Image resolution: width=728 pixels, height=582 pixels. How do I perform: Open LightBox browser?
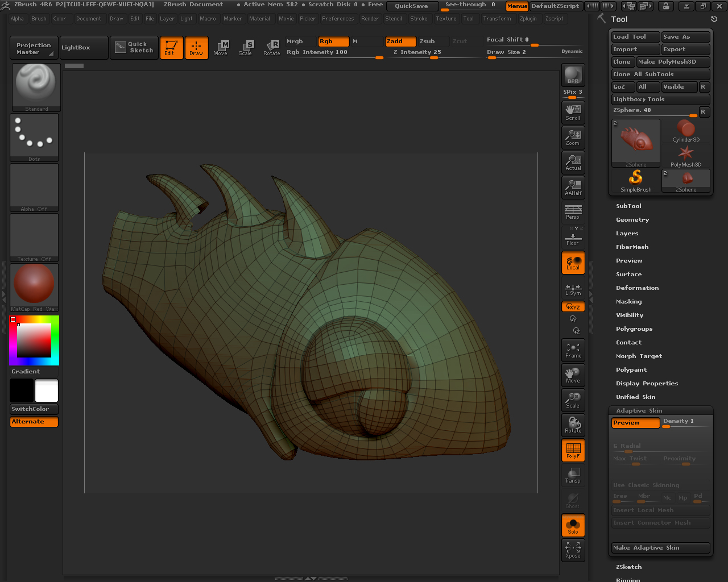[84, 48]
